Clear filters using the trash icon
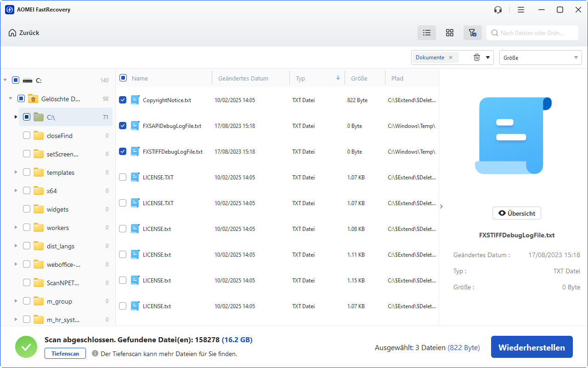Image resolution: width=588 pixels, height=368 pixels. coord(476,57)
